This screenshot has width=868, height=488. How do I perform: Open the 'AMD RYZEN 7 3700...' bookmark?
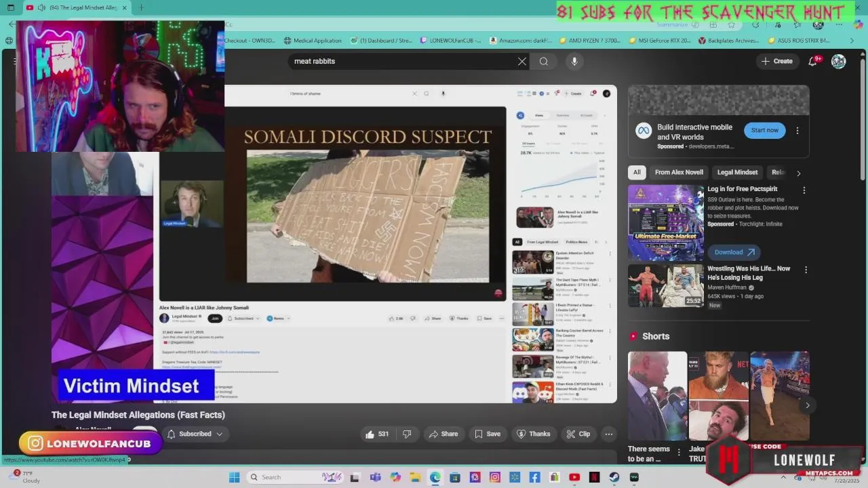589,41
